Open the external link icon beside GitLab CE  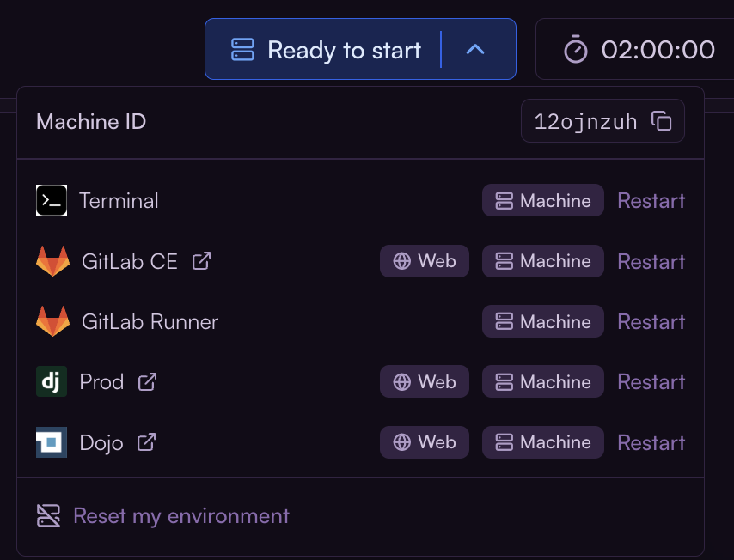pyautogui.click(x=201, y=261)
